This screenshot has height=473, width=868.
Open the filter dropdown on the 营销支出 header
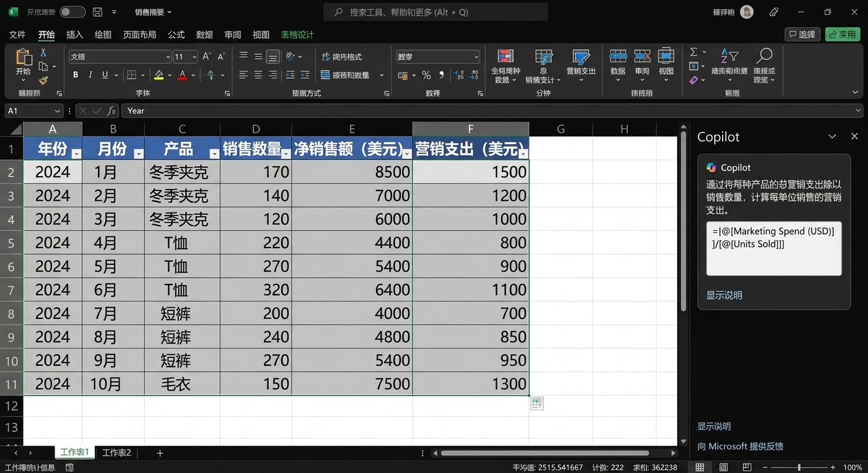(x=523, y=154)
